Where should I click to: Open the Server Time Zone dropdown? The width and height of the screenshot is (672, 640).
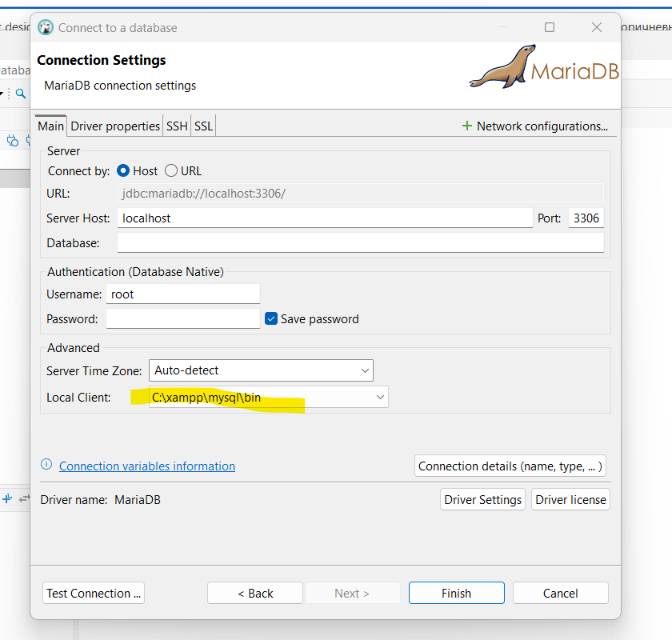click(x=261, y=370)
